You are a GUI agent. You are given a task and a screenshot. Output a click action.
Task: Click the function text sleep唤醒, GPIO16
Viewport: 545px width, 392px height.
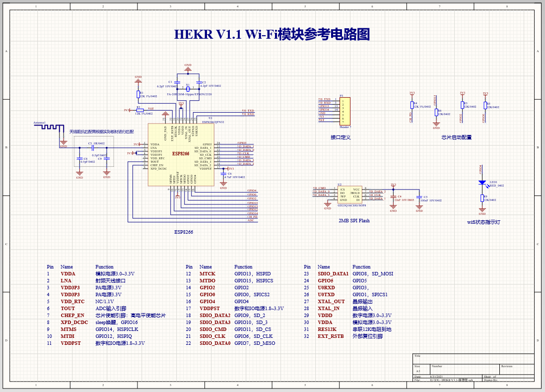coord(117,322)
